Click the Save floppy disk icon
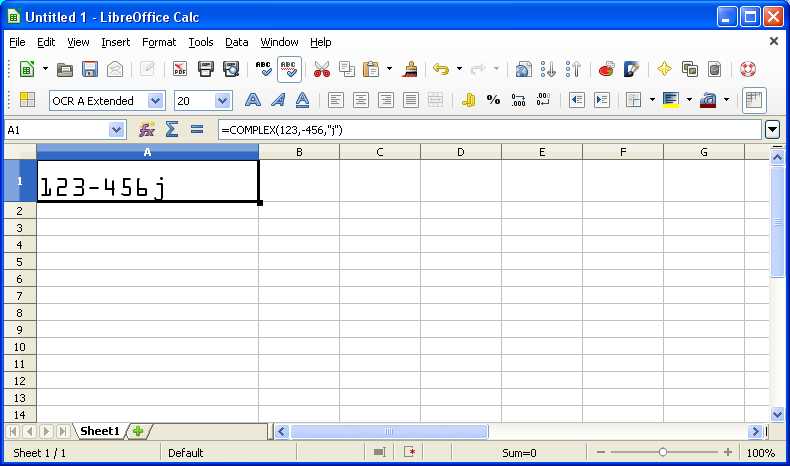This screenshot has height=466, width=790. (x=90, y=69)
